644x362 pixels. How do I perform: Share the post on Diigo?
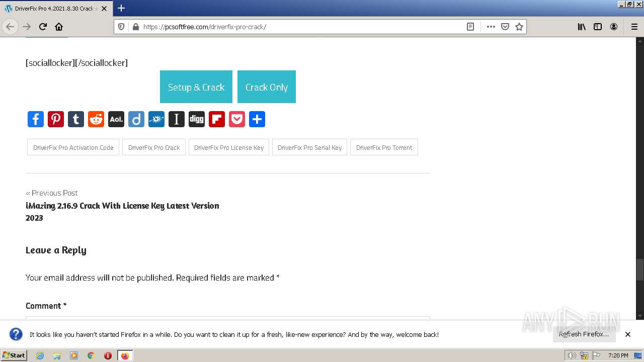coord(136,119)
